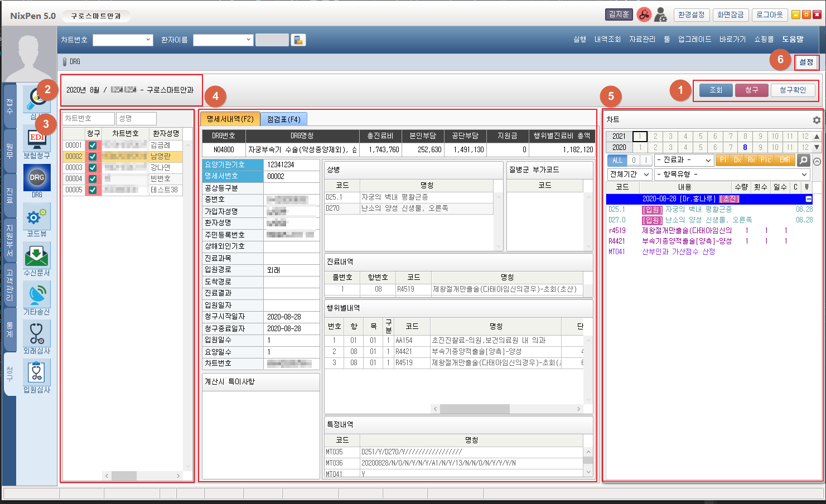826x504 pixels.
Task: Open the 기타송신 satellite icon
Action: [37, 295]
